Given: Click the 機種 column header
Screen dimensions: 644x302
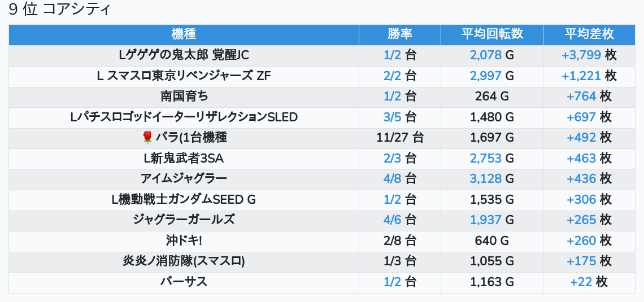Looking at the screenshot, I should point(184,34).
